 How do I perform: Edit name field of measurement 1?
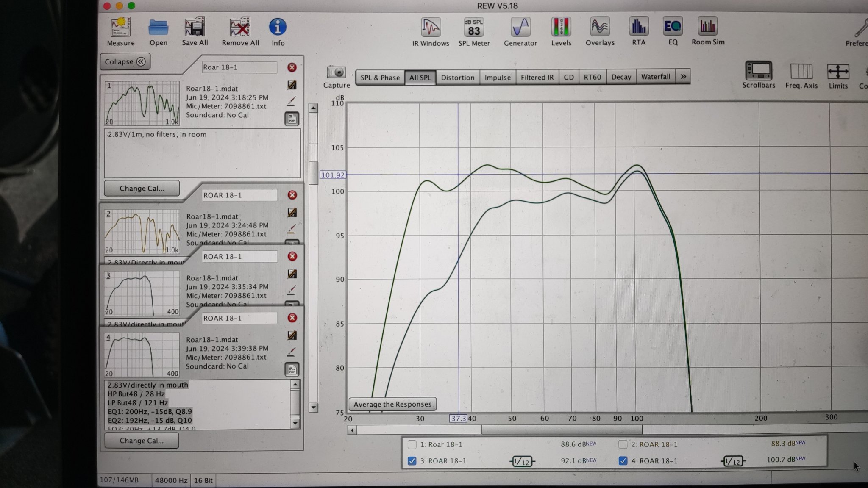pos(239,67)
